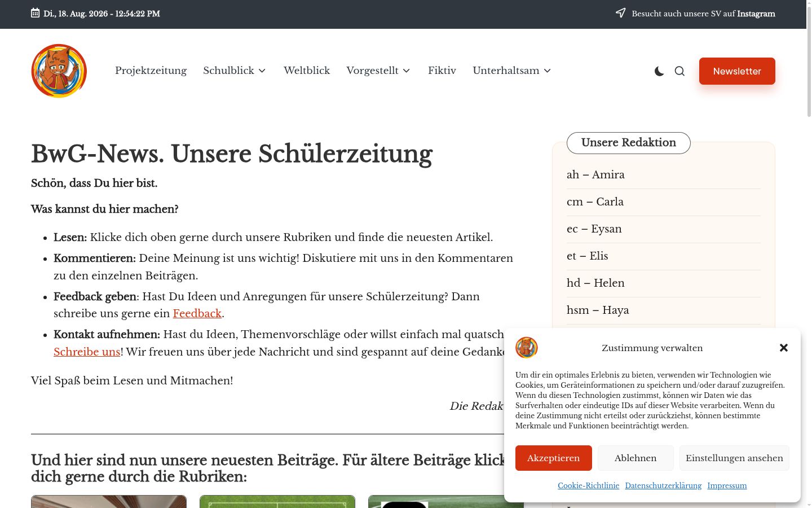
Task: Open the green soccer field article thumbnail
Action: point(277,501)
